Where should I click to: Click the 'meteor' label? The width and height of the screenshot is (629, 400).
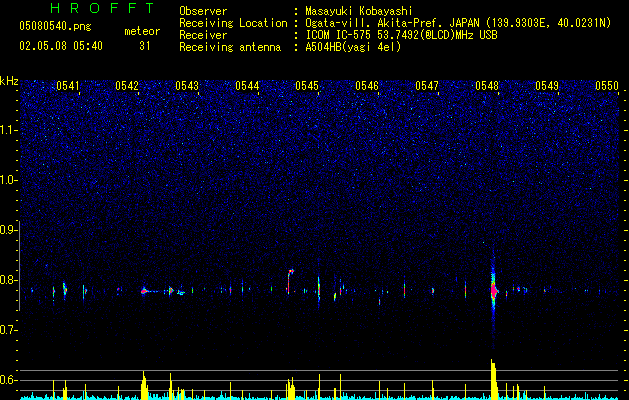pyautogui.click(x=142, y=31)
